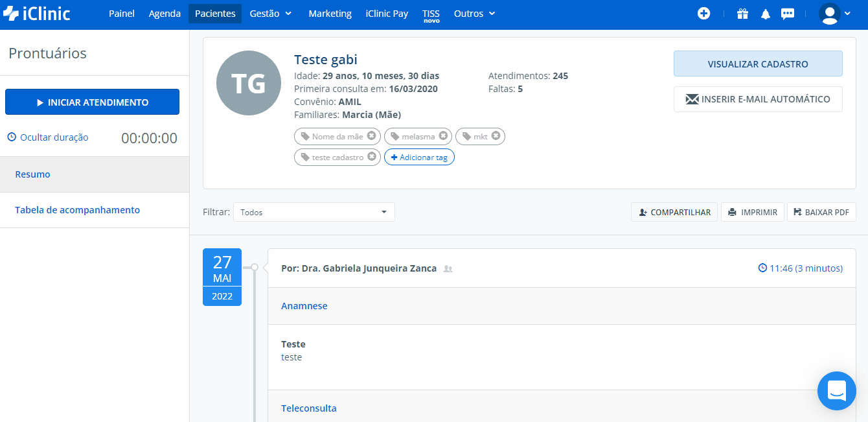Open the gift box icon
Image resolution: width=868 pixels, height=422 pixels.
click(x=742, y=14)
